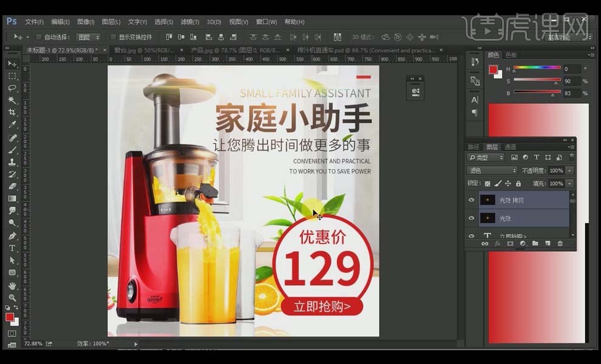Open the 类型 layer filter dropdown
601x364 pixels.
[x=486, y=158]
